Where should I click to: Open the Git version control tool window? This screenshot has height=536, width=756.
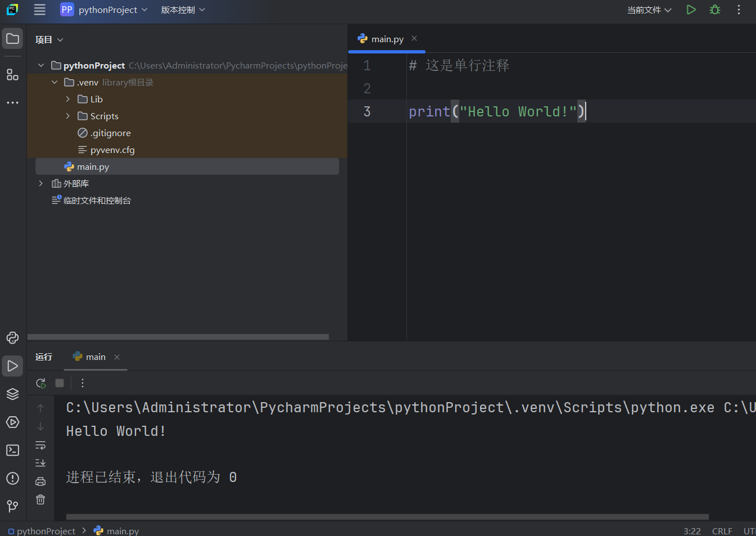click(x=12, y=506)
